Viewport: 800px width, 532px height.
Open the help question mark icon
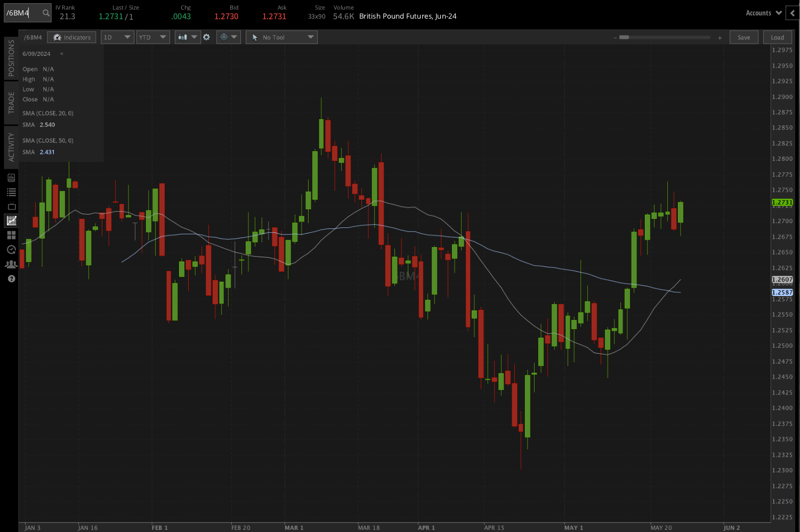click(11, 279)
